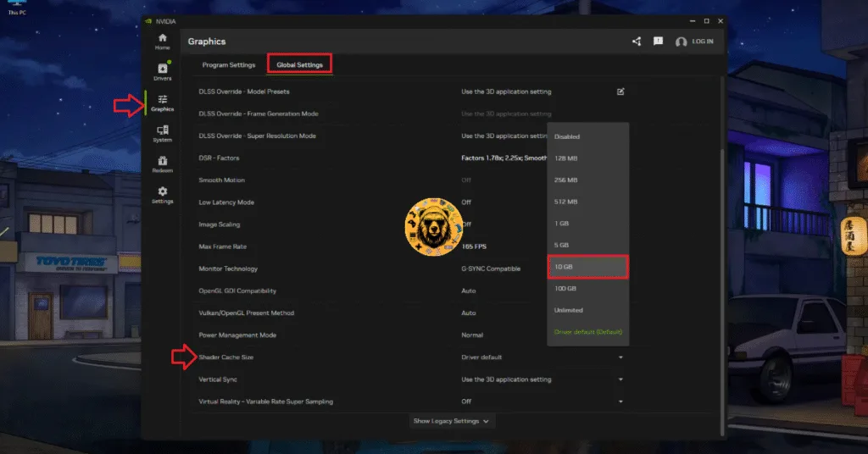Click Low Latency Mode Off value
The height and width of the screenshot is (454, 868).
click(x=466, y=202)
